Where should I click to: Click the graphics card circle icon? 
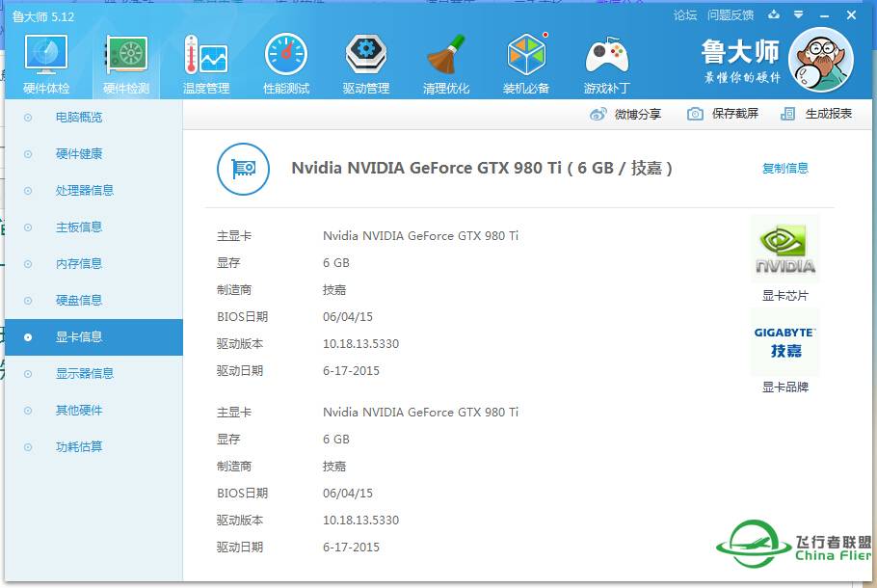[x=243, y=169]
